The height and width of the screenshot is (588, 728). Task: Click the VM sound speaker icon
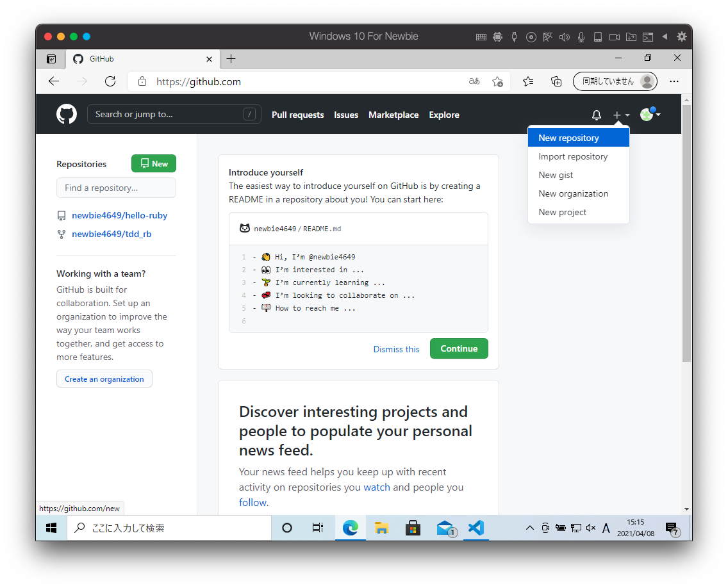pyautogui.click(x=564, y=37)
